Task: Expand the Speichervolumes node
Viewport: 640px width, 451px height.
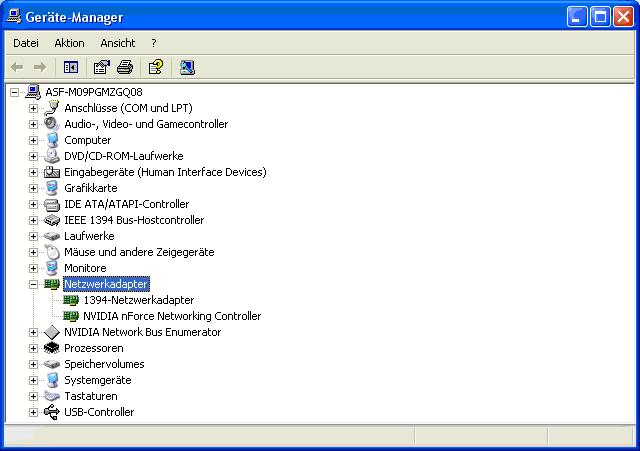Action: click(x=33, y=364)
